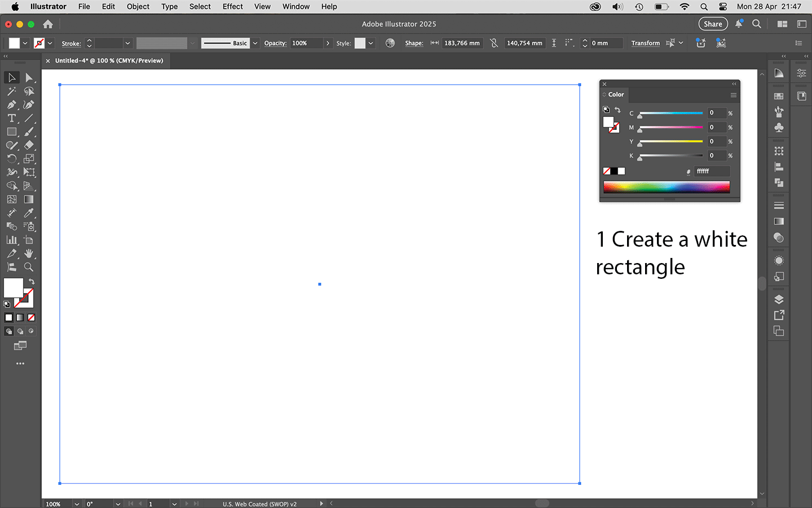Select the Mesh tool
This screenshot has width=812, height=508.
(11, 199)
